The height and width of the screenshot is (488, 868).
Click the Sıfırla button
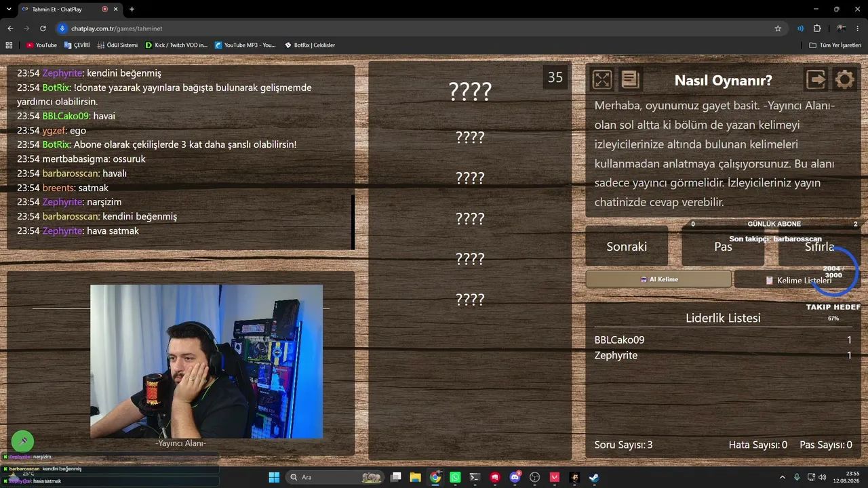point(819,247)
